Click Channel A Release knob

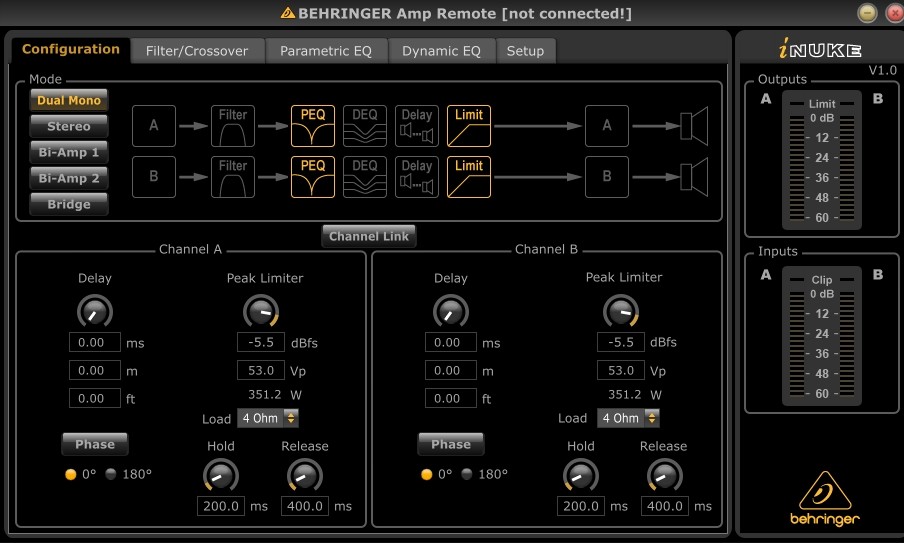(305, 476)
